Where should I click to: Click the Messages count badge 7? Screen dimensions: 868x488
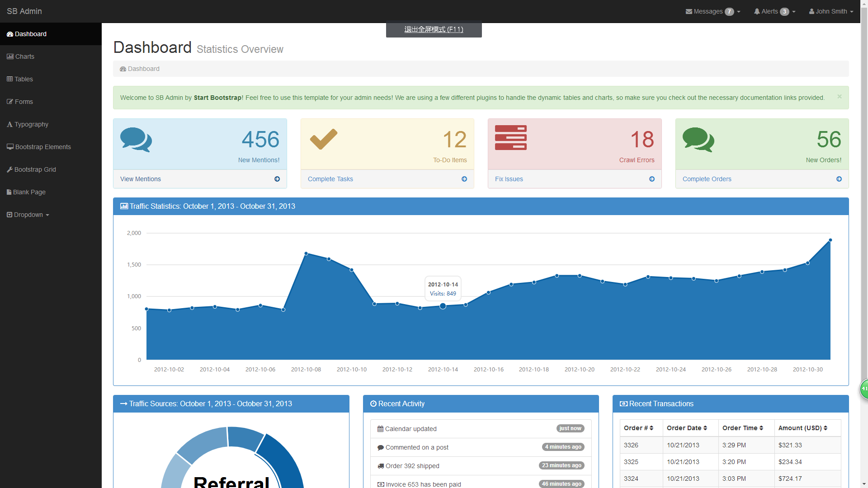click(729, 12)
